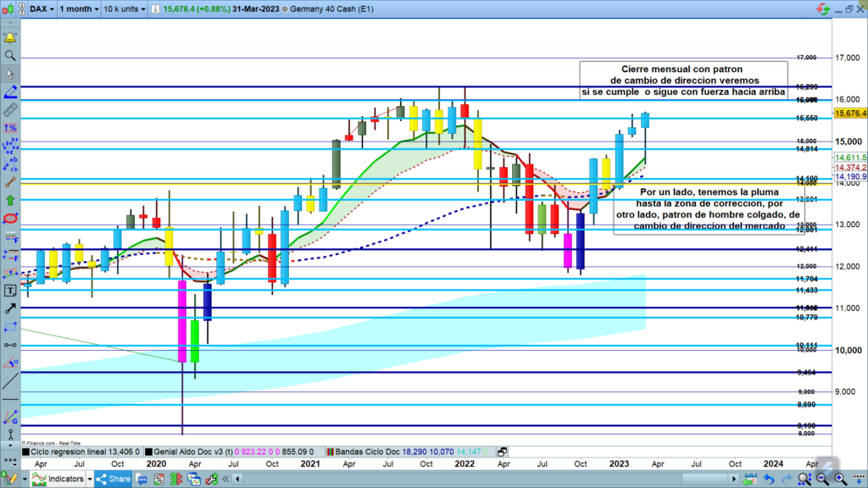Open the alert bell tool
The image size is (868, 488).
10,38
